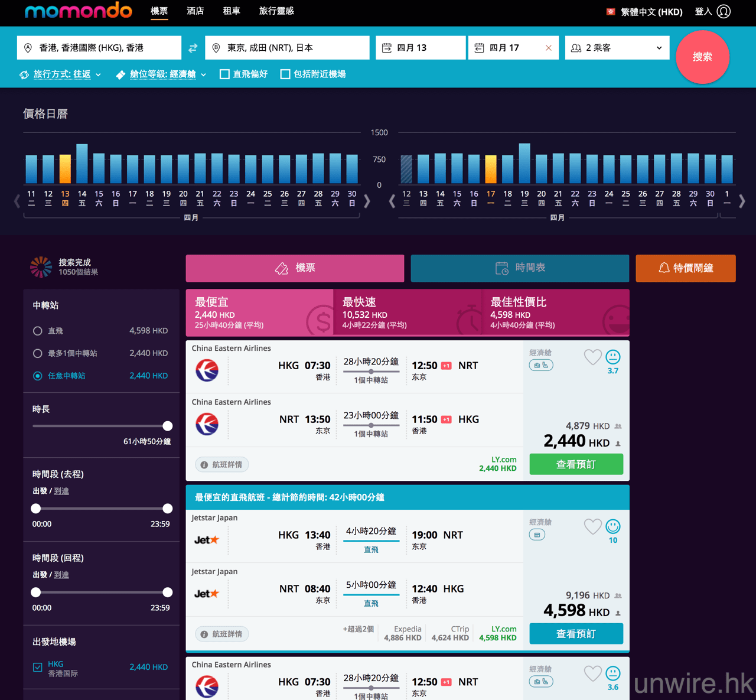Click the 東京, 成田 (NRT) destination field

pyautogui.click(x=287, y=48)
